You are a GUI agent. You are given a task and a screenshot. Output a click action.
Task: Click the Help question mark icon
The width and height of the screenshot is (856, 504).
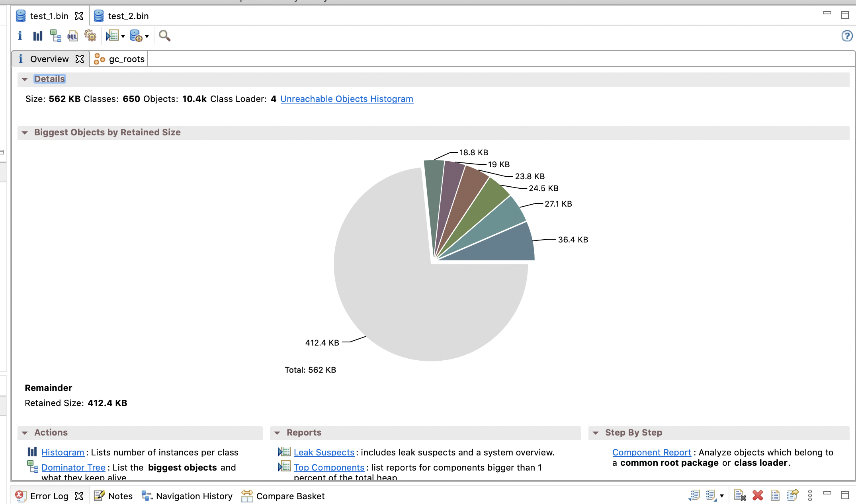click(847, 36)
